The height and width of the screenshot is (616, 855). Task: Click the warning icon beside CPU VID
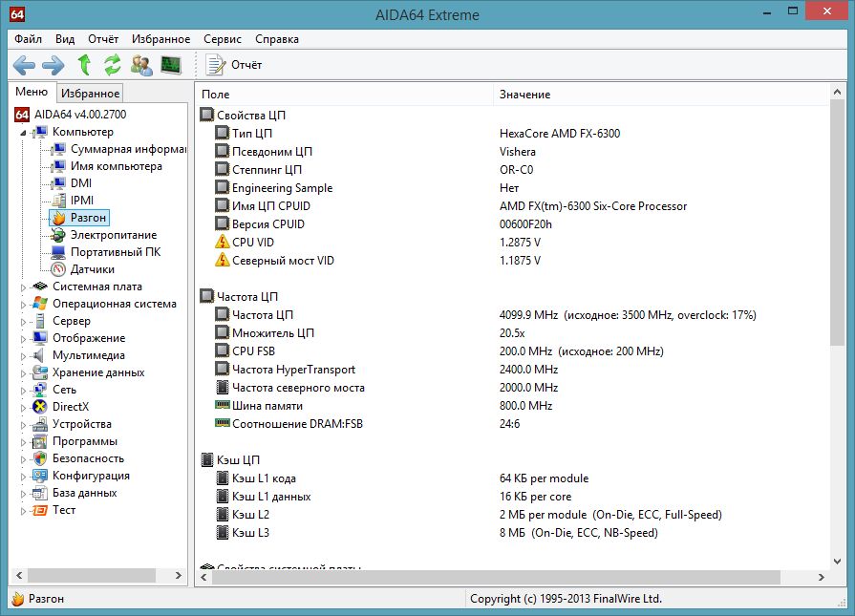click(222, 242)
